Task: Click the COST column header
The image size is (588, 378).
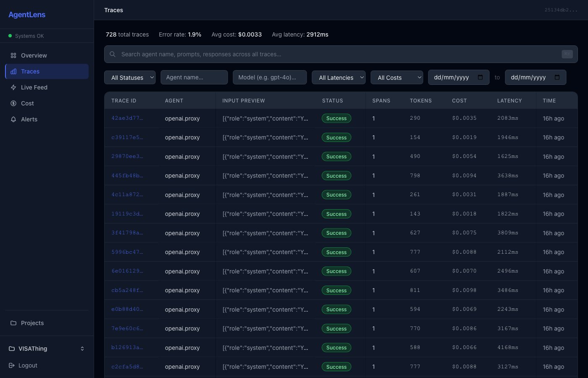Action: tap(459, 101)
